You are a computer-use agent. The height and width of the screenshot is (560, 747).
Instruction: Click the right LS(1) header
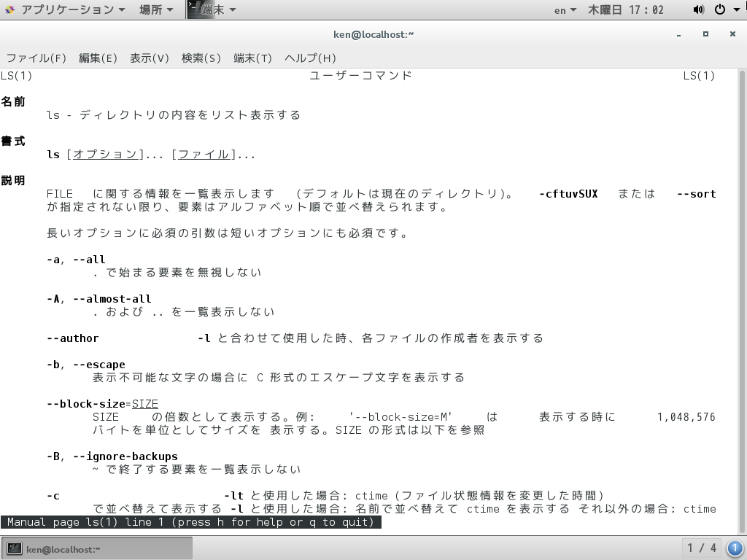point(699,75)
